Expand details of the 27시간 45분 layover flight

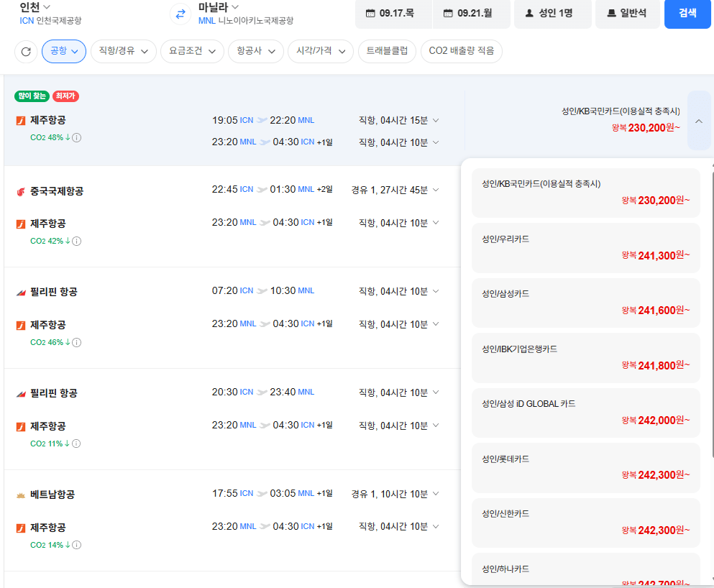(436, 190)
